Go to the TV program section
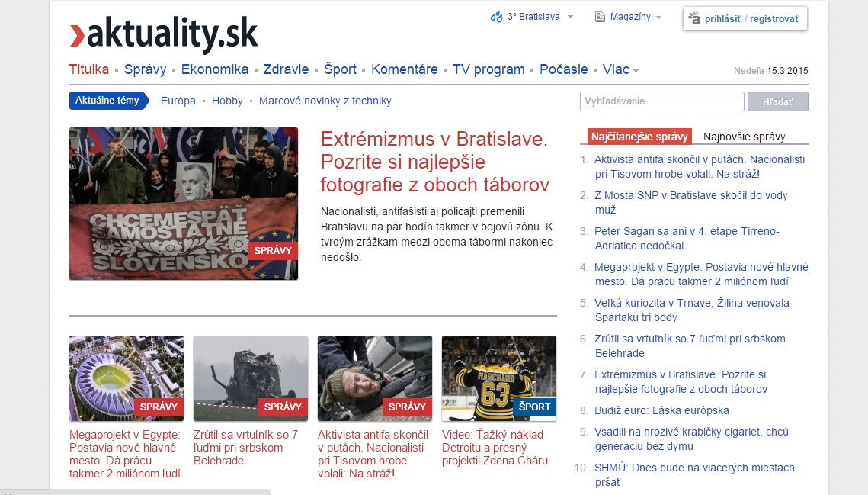The height and width of the screenshot is (495, 868). [x=488, y=69]
